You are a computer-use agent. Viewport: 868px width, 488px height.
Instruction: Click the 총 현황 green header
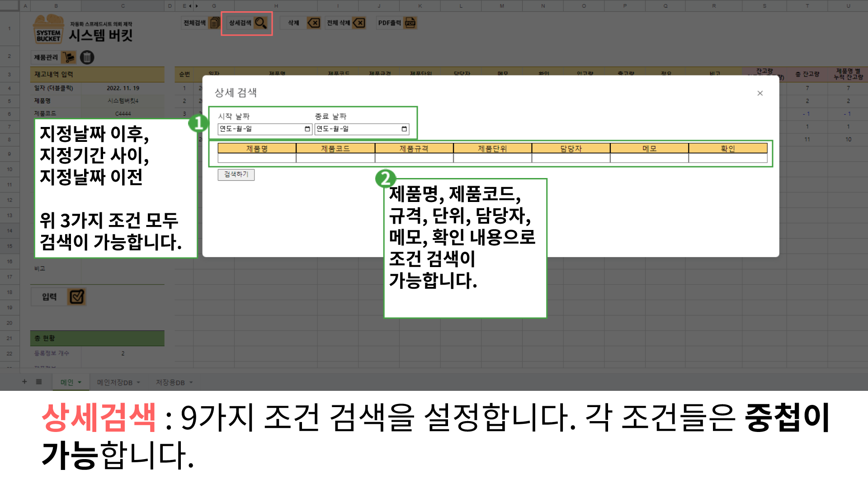(97, 338)
